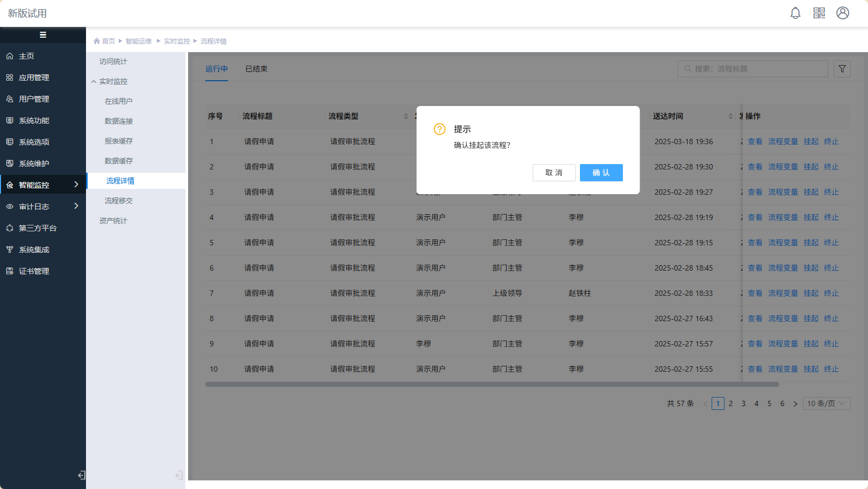This screenshot has width=868, height=489.
Task: Expand the 智能监控 sidebar menu
Action: (x=43, y=185)
